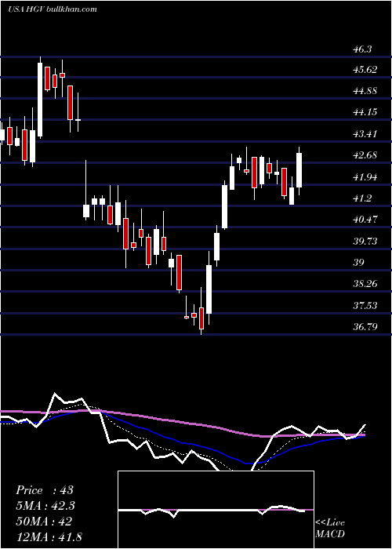Click the 43.41 price axis label
Image resolution: width=392 pixels, height=549 pixels.
tap(365, 134)
